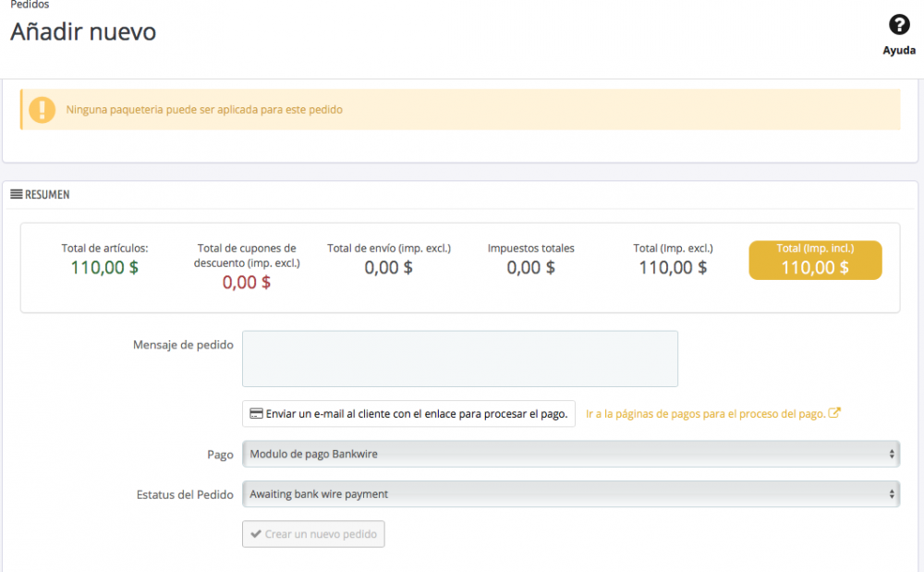Viewport: 924px width, 572px height.
Task: Click the Pedidos breadcrumb at the top
Action: tap(30, 5)
